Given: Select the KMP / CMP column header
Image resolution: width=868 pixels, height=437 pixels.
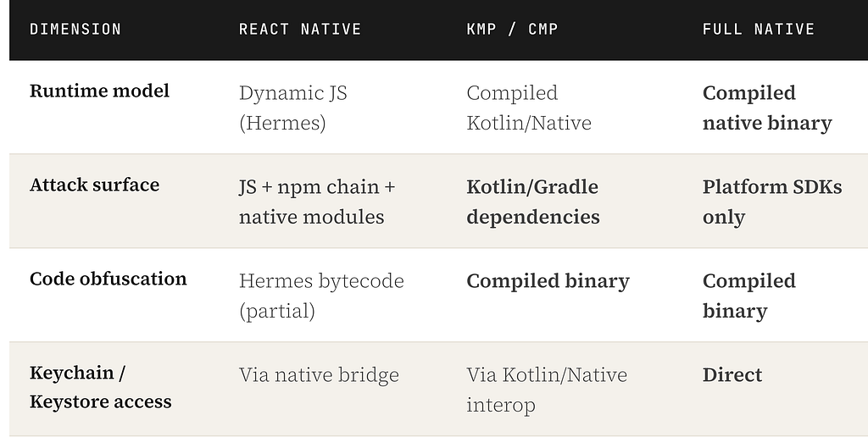Looking at the screenshot, I should tap(512, 29).
